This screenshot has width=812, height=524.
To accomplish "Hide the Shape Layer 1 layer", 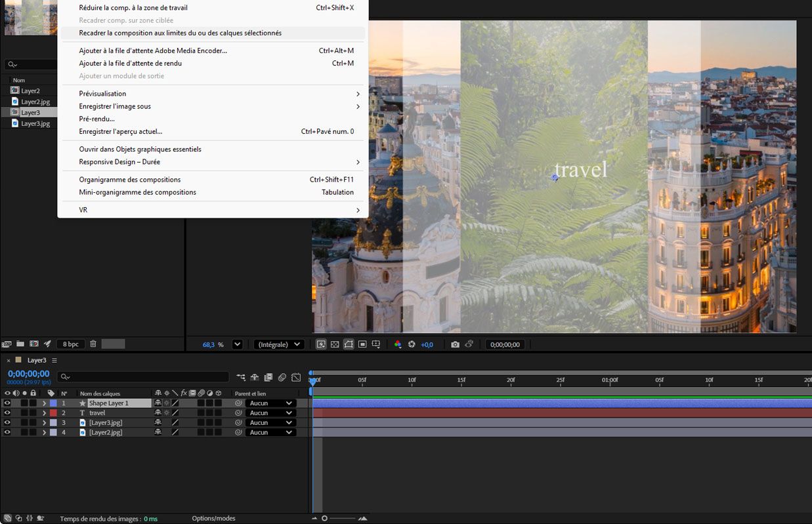I will [7, 403].
